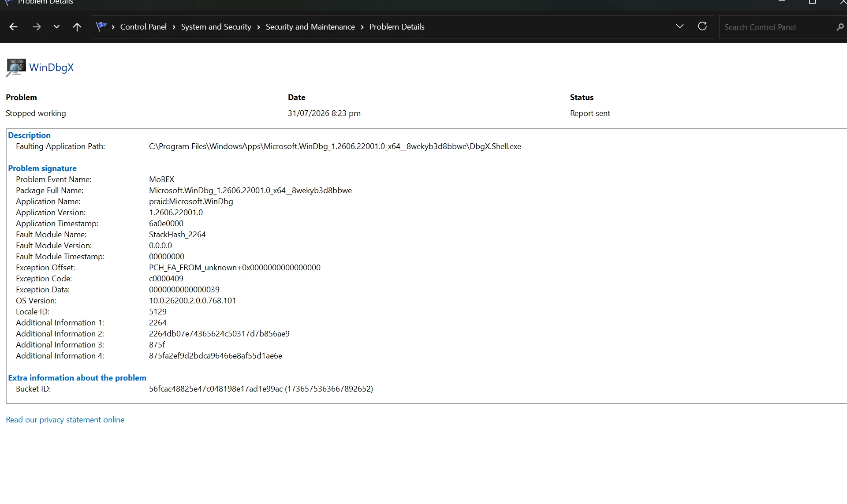Click Extra information about the problem heading
Image resolution: width=847 pixels, height=504 pixels.
point(77,378)
